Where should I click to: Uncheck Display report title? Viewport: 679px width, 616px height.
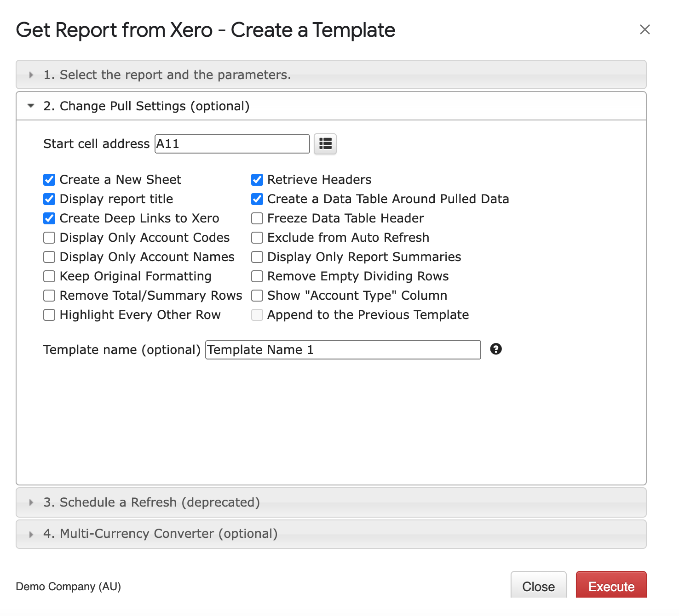(x=49, y=199)
